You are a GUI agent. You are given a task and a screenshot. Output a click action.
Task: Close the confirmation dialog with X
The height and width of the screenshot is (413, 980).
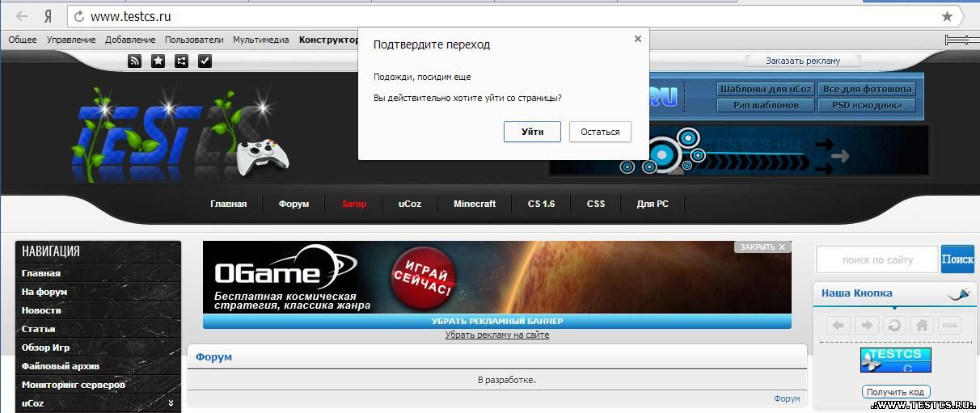pyautogui.click(x=637, y=39)
